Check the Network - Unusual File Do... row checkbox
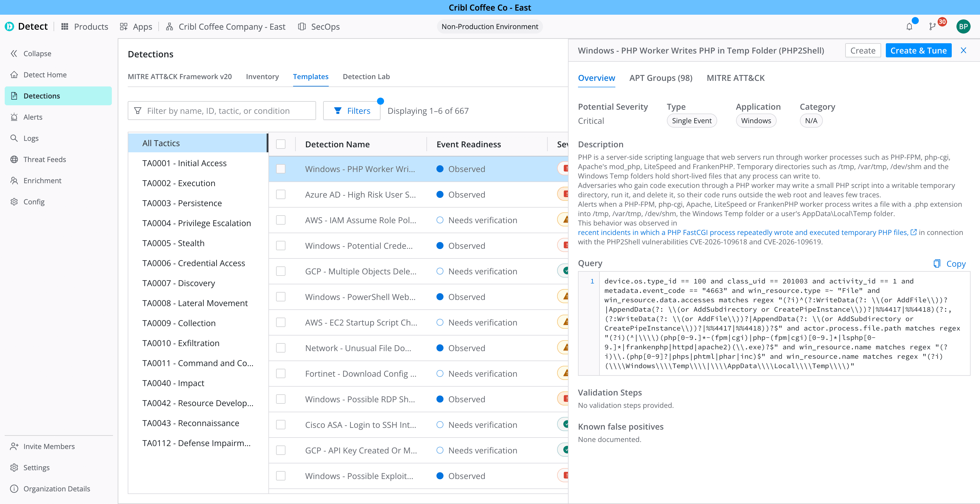This screenshot has width=980, height=504. point(281,348)
